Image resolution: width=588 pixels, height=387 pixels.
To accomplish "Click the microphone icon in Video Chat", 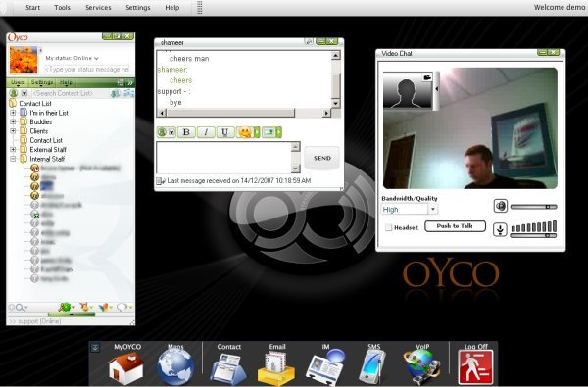I will [500, 229].
